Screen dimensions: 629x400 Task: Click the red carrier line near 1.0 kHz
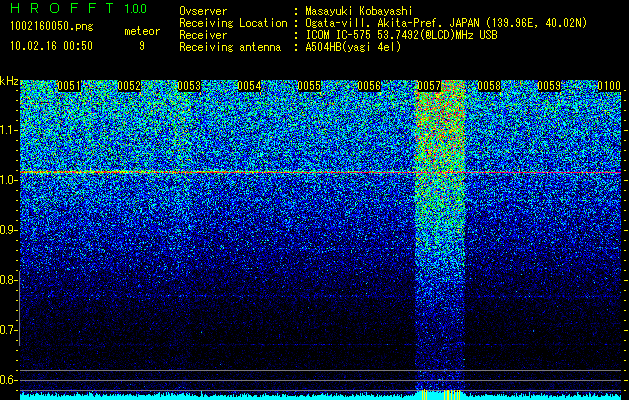pyautogui.click(x=320, y=173)
